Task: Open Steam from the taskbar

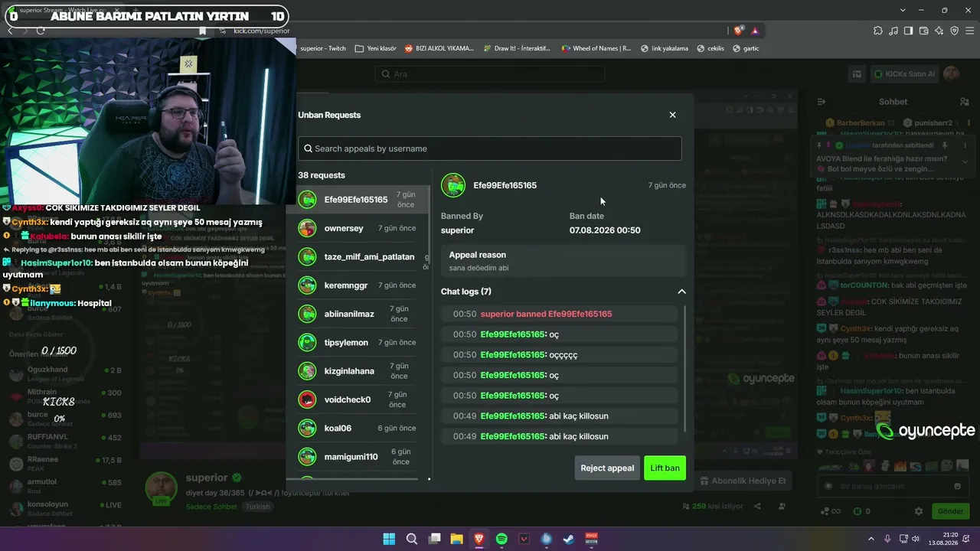Action: pos(569,539)
